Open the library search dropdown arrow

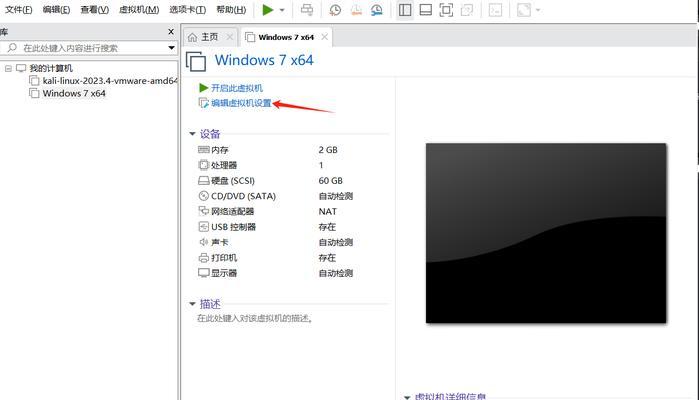point(172,48)
